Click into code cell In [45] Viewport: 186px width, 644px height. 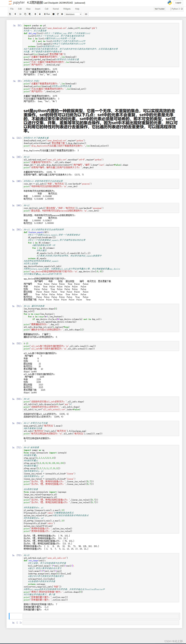point(101,162)
